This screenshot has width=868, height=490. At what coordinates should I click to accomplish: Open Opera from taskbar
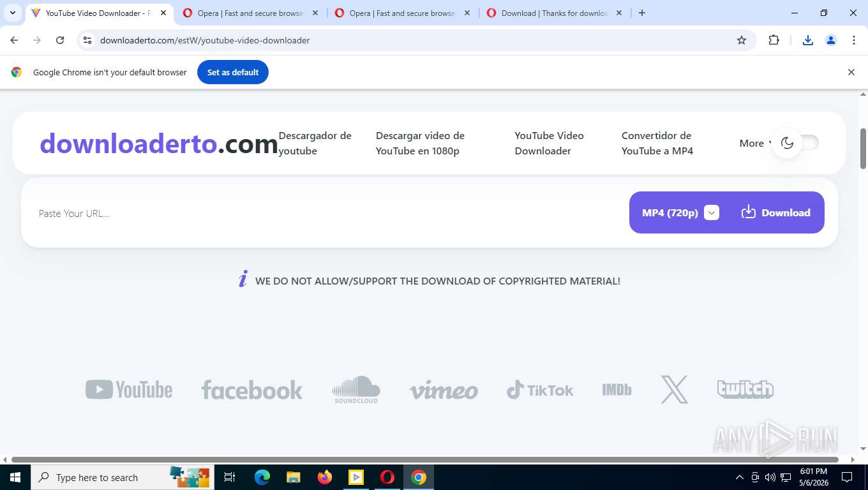(x=387, y=477)
